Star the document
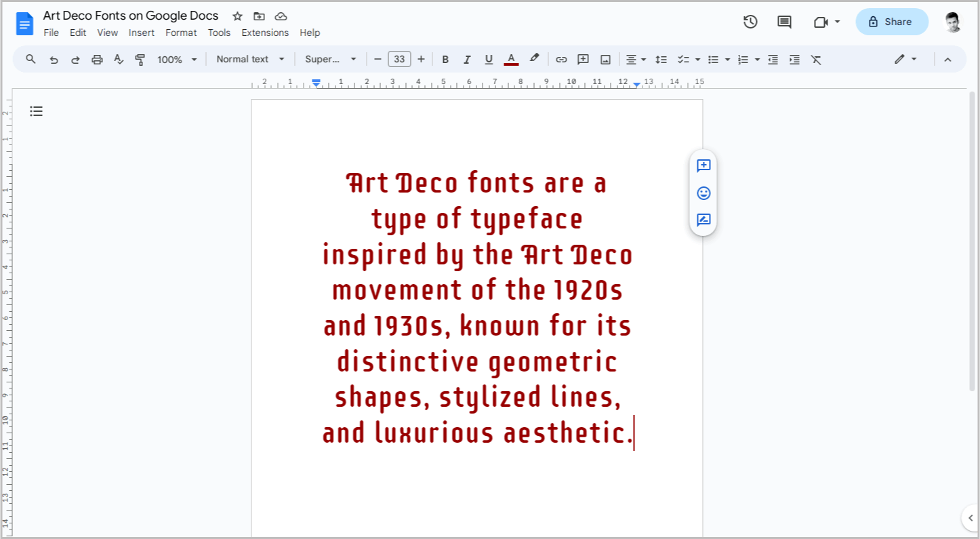Screen dimensions: 980x539 point(237,16)
